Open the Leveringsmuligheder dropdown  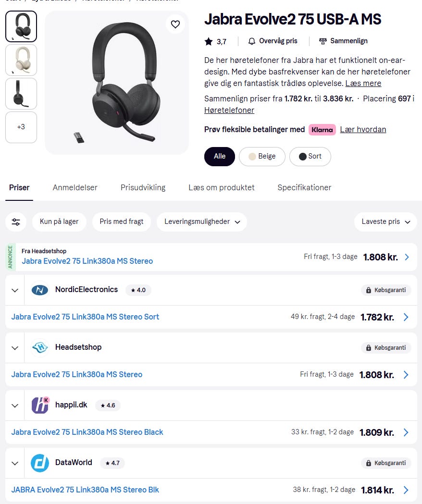202,222
